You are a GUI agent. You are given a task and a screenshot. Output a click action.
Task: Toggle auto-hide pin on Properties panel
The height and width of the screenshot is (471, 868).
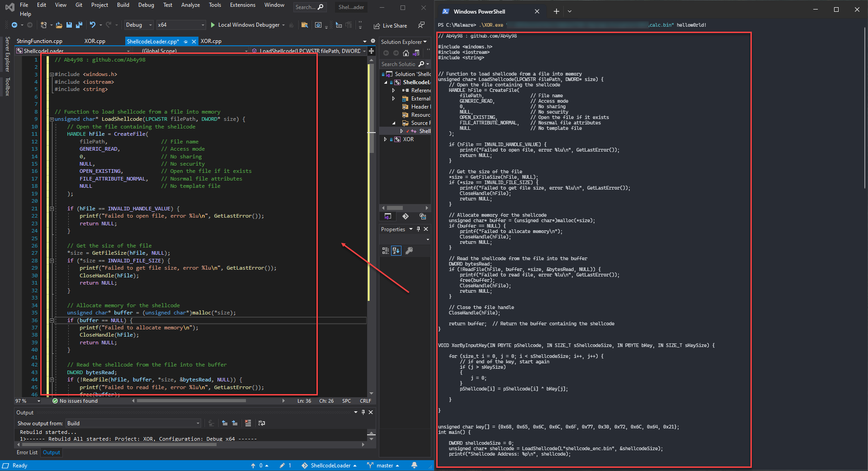(x=418, y=229)
